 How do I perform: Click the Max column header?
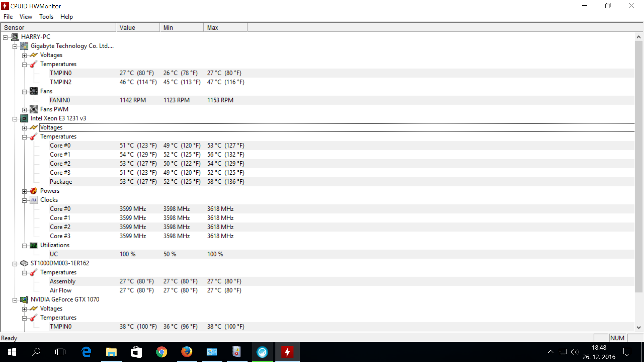pyautogui.click(x=225, y=27)
